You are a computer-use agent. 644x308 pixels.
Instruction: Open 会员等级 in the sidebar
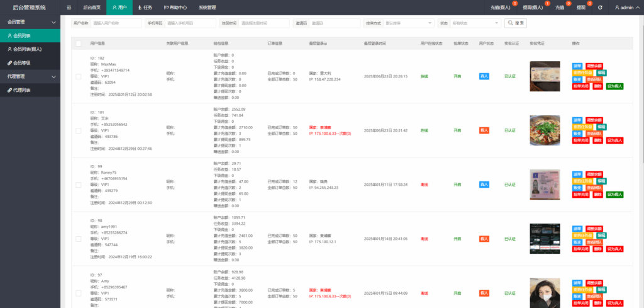[23, 63]
